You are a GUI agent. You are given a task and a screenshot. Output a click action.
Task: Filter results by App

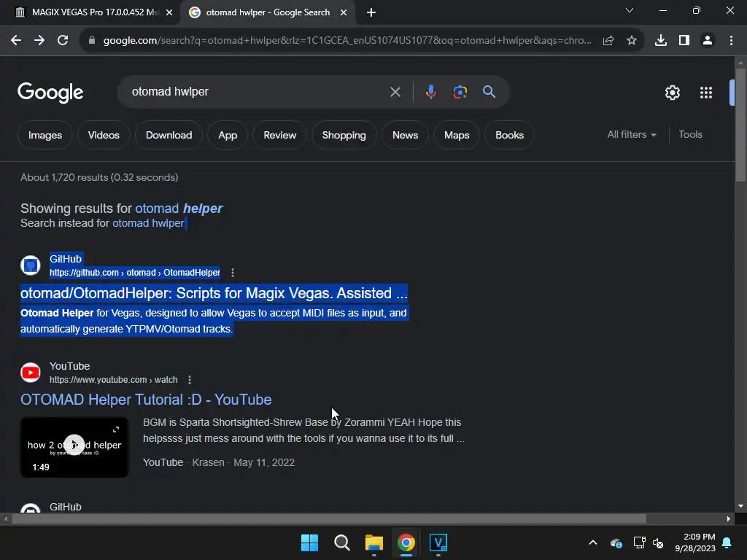point(228,135)
